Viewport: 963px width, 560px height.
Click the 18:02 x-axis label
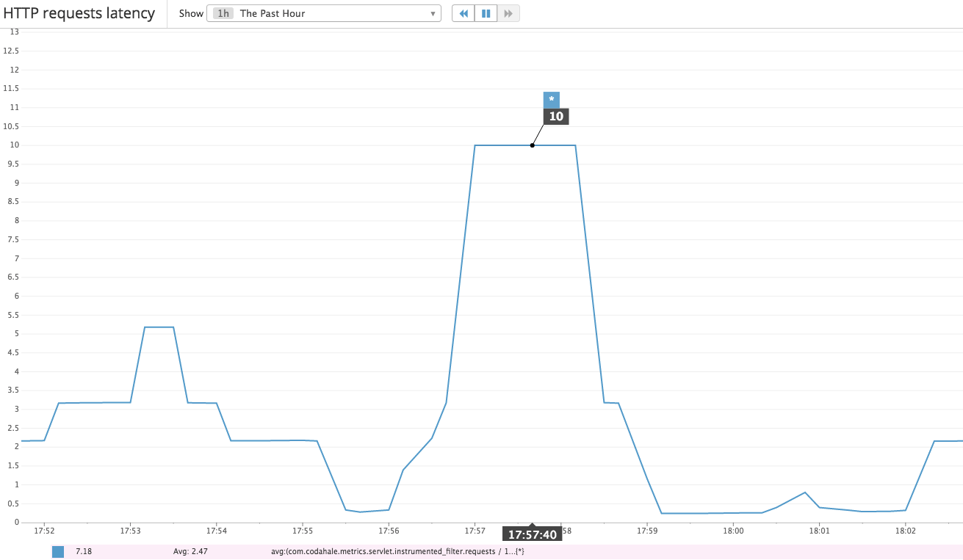tap(905, 530)
